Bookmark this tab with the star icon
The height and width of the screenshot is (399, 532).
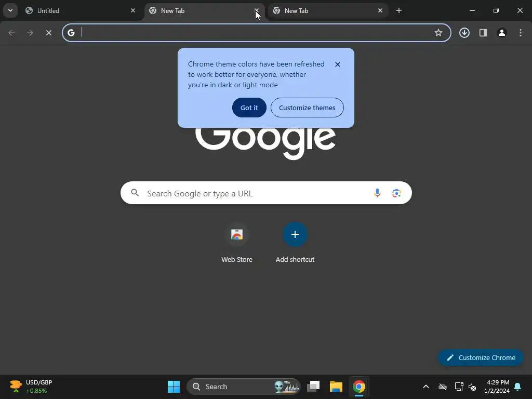[x=438, y=33]
